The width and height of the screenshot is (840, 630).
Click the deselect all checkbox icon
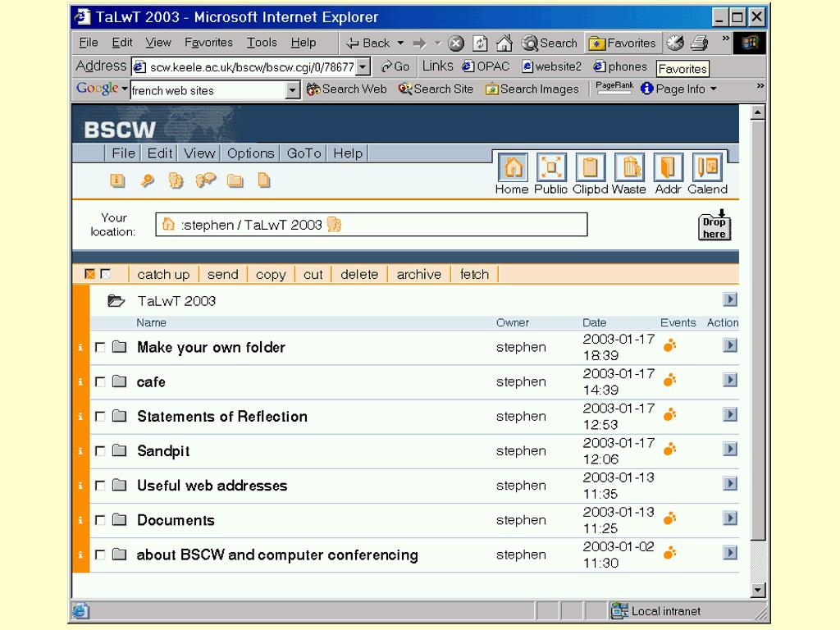(x=106, y=274)
